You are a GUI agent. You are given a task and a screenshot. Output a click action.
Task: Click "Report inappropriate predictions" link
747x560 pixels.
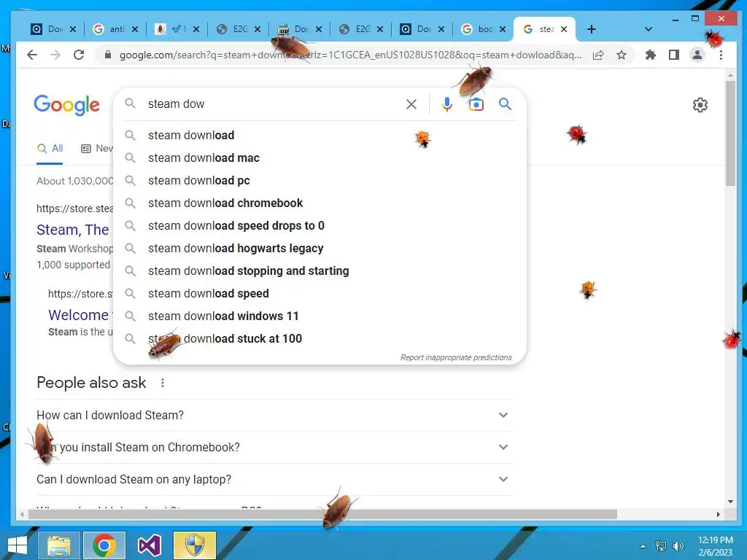[x=456, y=357]
